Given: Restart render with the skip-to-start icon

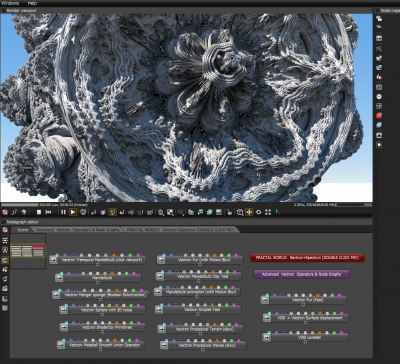Looking at the screenshot, I should click(48, 212).
